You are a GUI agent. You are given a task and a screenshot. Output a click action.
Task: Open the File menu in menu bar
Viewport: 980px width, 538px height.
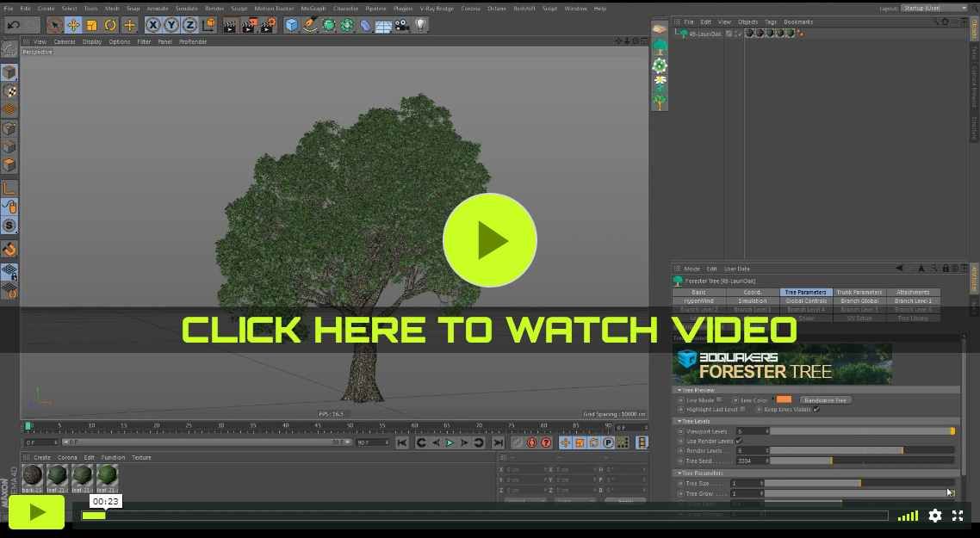(9, 8)
